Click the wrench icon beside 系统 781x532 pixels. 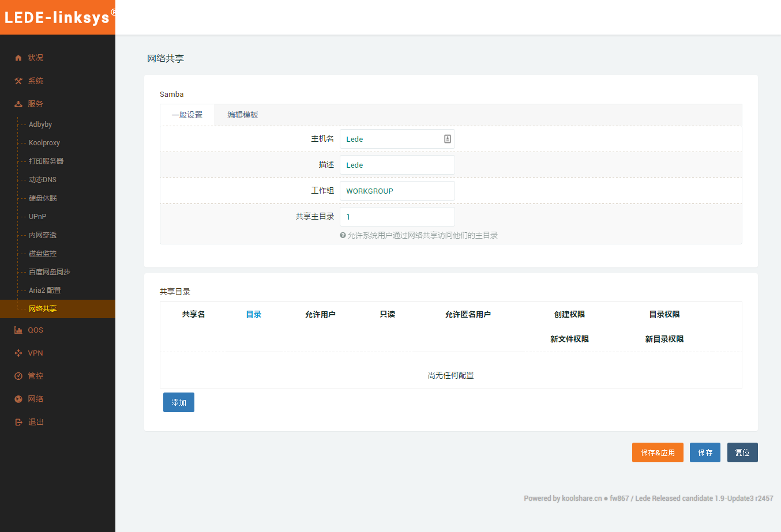click(18, 81)
